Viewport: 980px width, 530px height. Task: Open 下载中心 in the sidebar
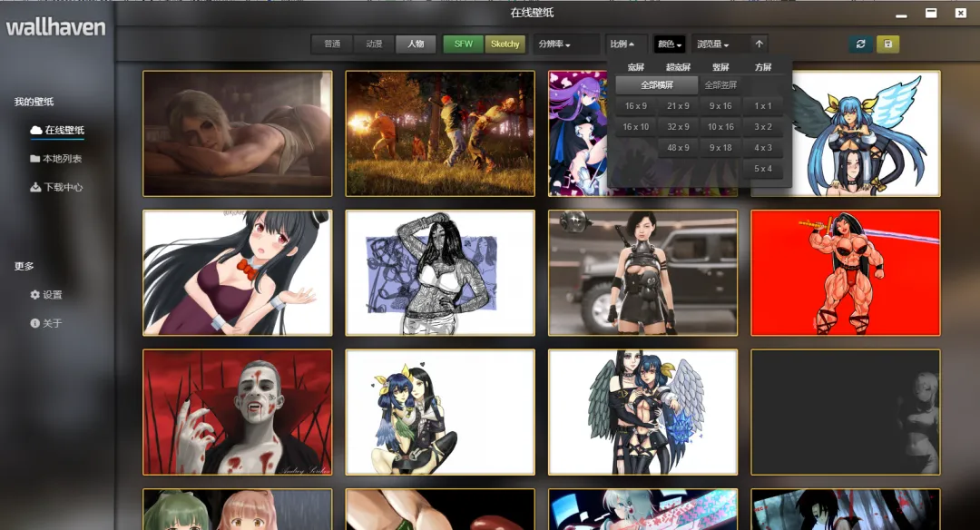tap(57, 187)
